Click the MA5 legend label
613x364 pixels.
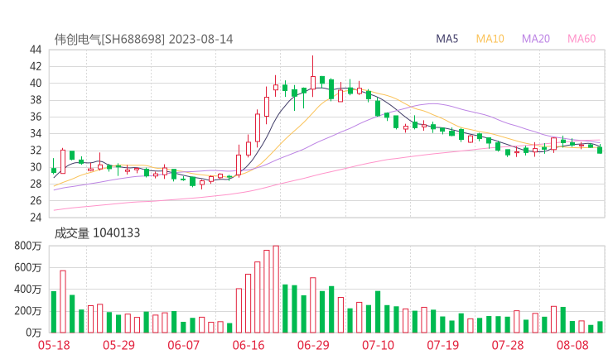446,39
